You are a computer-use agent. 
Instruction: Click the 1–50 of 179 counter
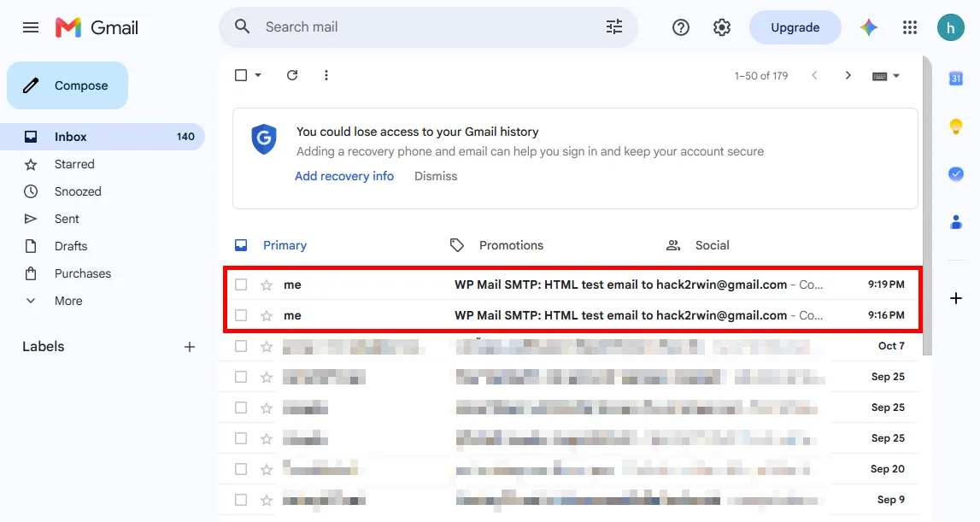(x=760, y=76)
